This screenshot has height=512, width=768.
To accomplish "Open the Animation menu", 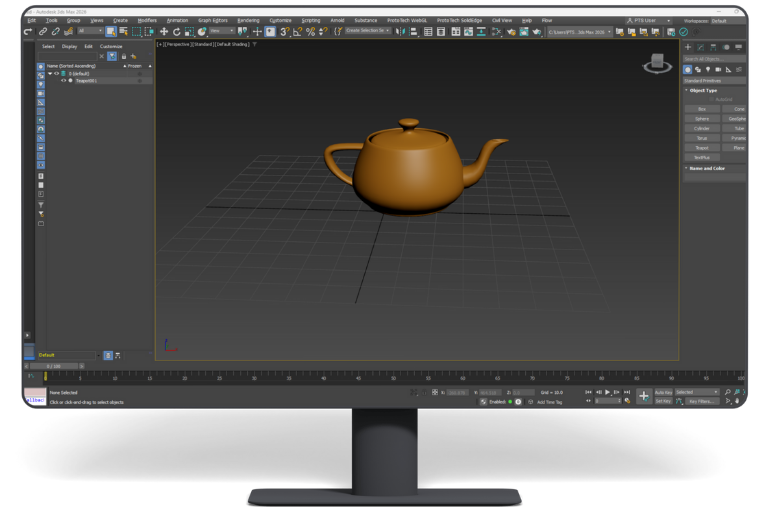I will point(177,21).
